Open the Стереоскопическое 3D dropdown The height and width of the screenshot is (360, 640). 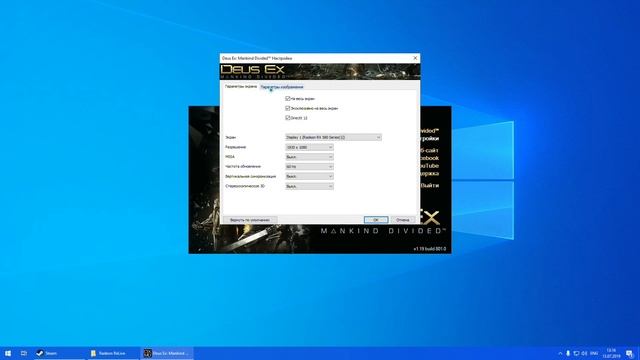(309, 186)
